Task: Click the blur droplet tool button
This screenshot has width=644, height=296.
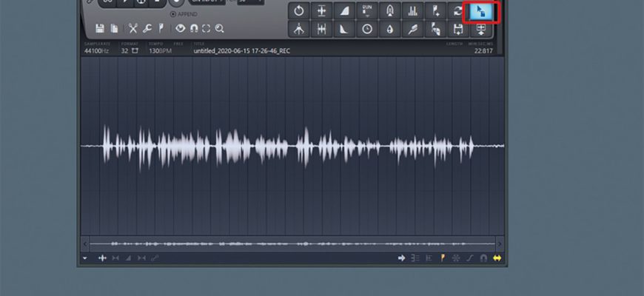Action: [390, 29]
